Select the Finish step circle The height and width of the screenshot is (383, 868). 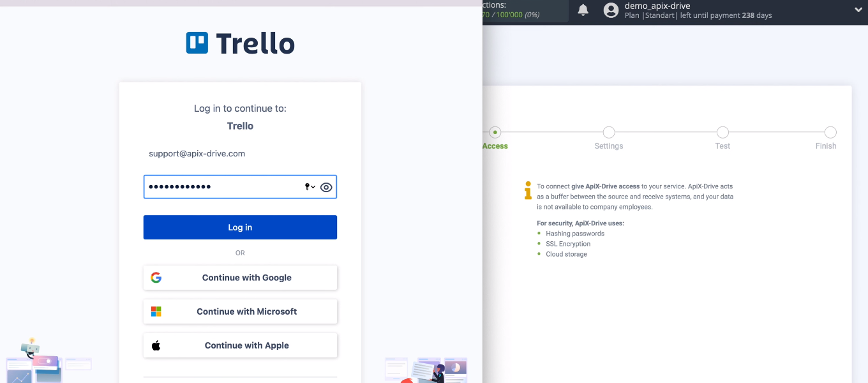pos(830,132)
